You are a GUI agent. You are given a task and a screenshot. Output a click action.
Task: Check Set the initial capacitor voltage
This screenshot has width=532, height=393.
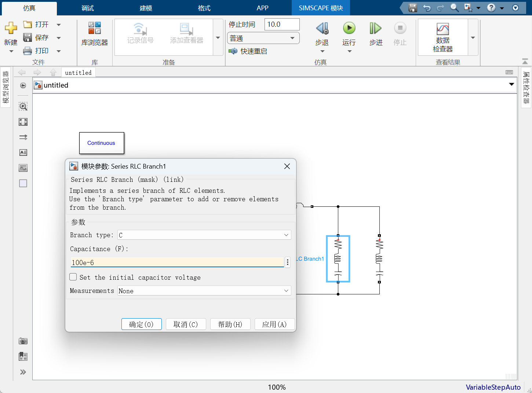coord(73,277)
